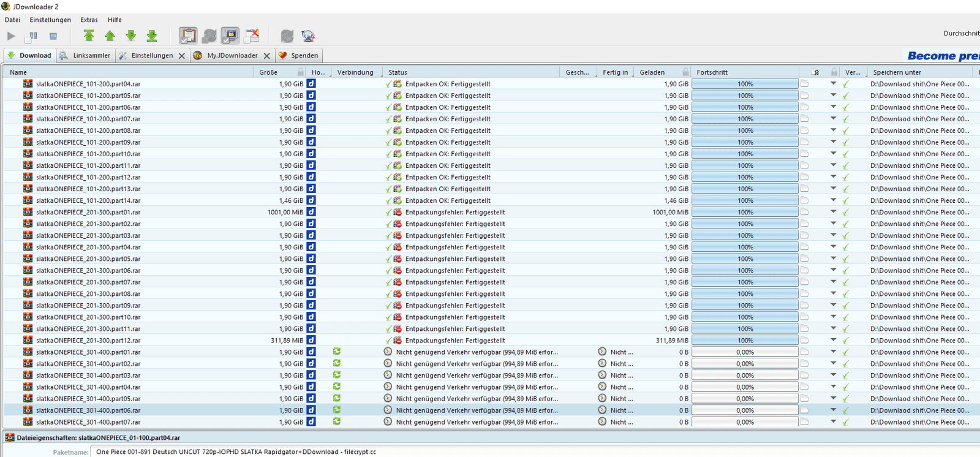Screen dimensions: 980x457
Task: Stop all downloads with the stop icon
Action: click(x=53, y=36)
